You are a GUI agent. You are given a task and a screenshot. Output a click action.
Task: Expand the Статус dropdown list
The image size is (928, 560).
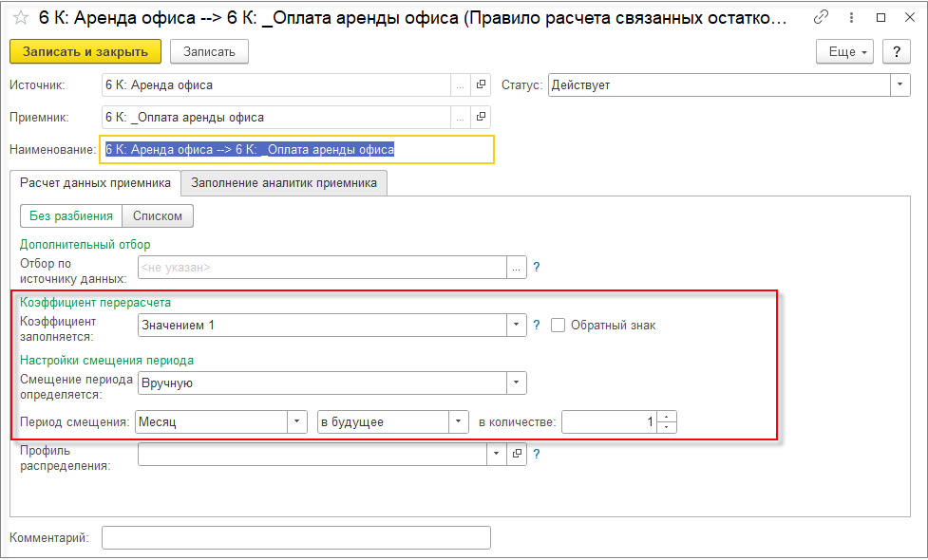(x=900, y=85)
